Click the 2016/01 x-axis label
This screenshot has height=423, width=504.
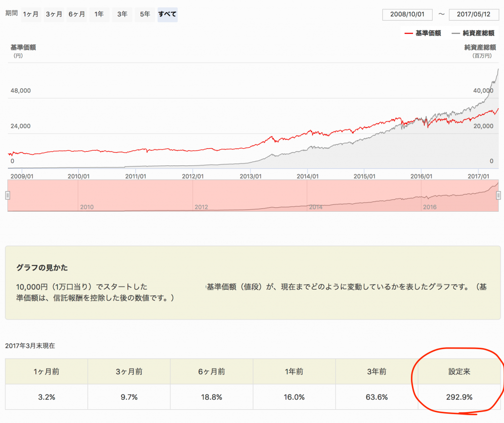pos(421,176)
